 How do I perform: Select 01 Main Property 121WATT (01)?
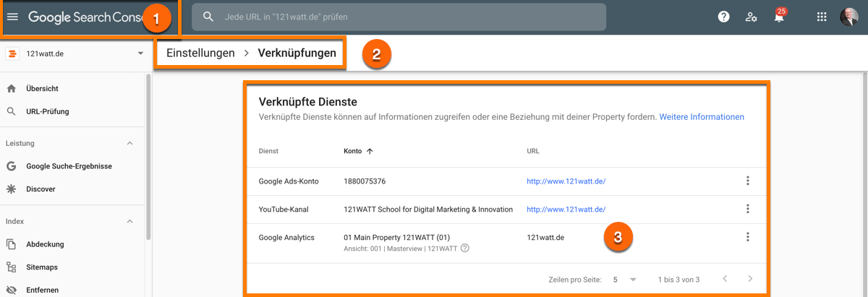click(x=396, y=237)
